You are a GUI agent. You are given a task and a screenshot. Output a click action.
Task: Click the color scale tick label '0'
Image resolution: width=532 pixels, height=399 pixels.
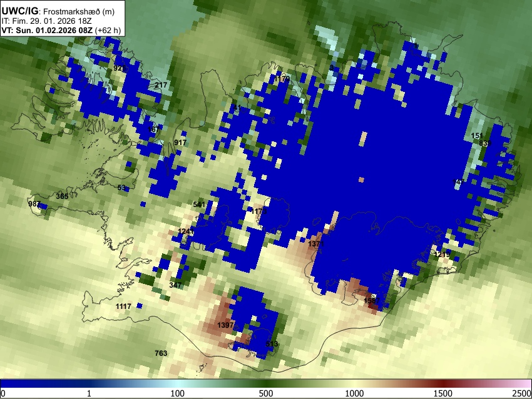tap(3, 393)
